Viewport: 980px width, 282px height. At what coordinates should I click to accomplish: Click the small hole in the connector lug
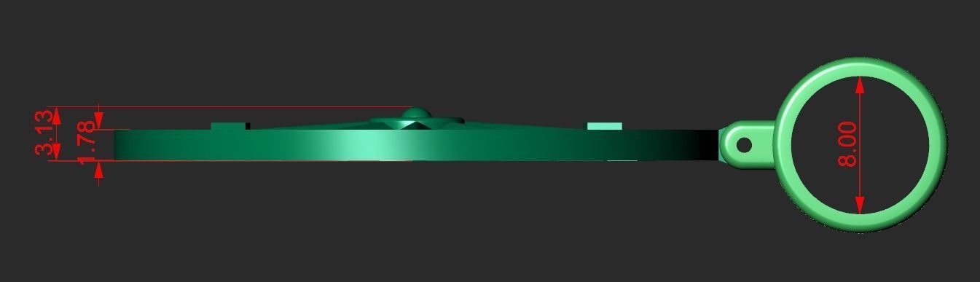point(744,145)
